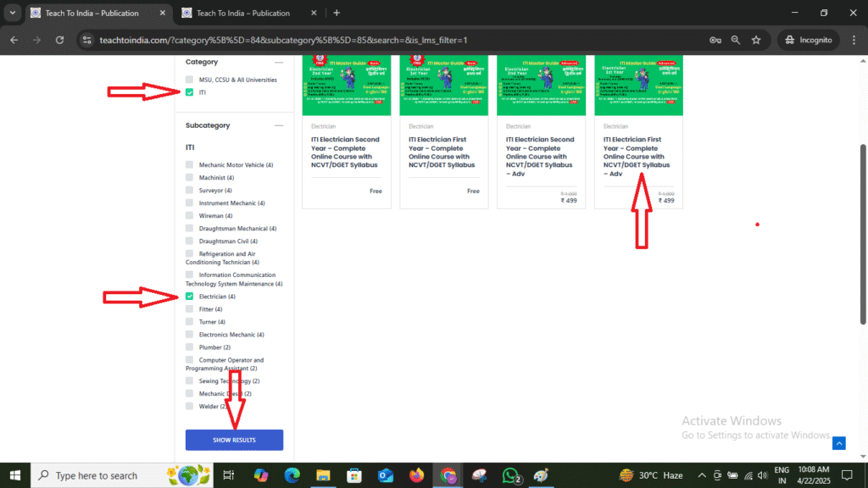Check the Mechanic Diesel (2) checkbox
The height and width of the screenshot is (488, 868).
[x=189, y=394]
